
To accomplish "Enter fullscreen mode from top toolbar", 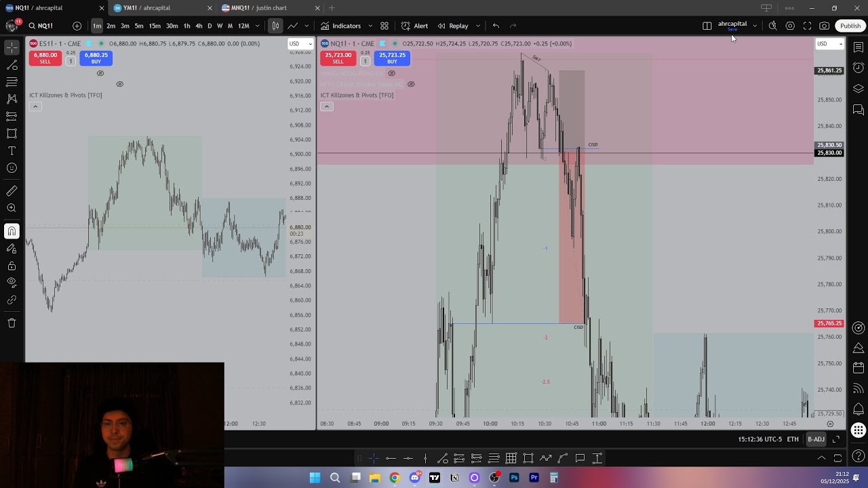I will click(807, 26).
